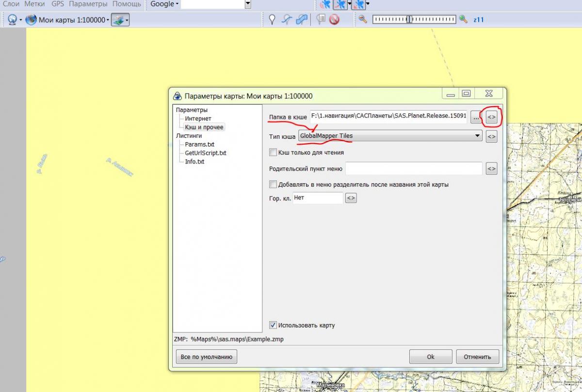The width and height of the screenshot is (582, 392).
Task: Select the add polygon tool icon
Action: pos(302,19)
